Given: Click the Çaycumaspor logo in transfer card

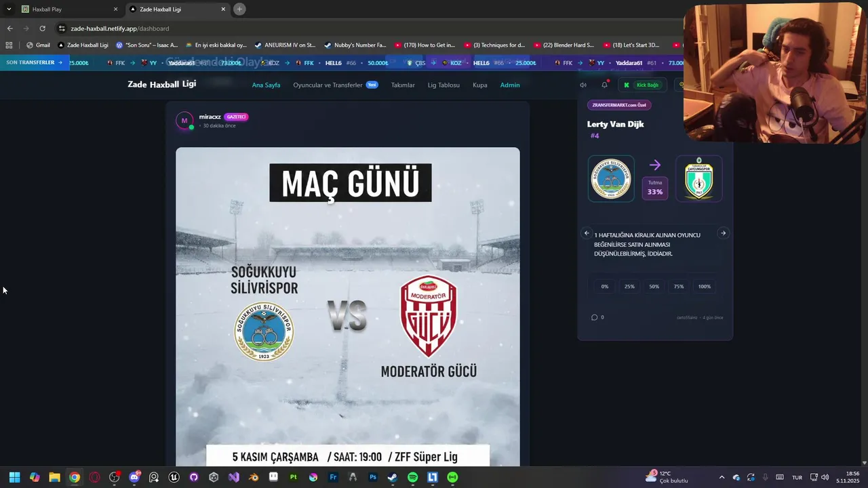Looking at the screenshot, I should (x=699, y=178).
